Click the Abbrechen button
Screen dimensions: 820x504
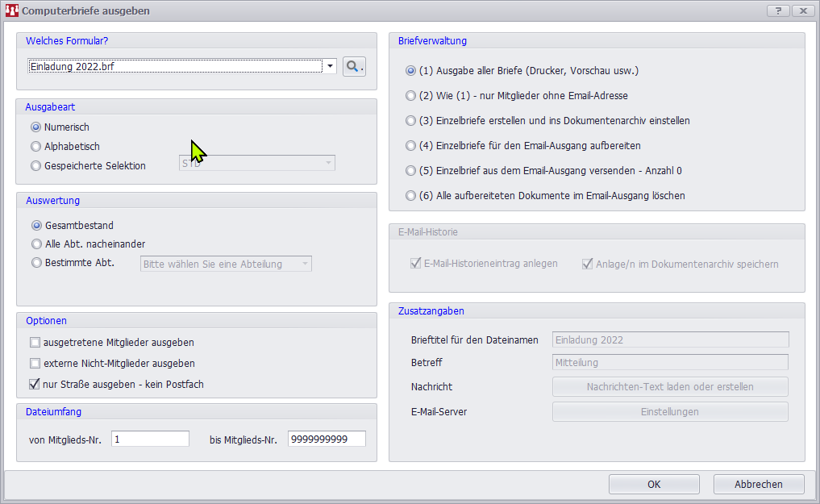click(758, 484)
